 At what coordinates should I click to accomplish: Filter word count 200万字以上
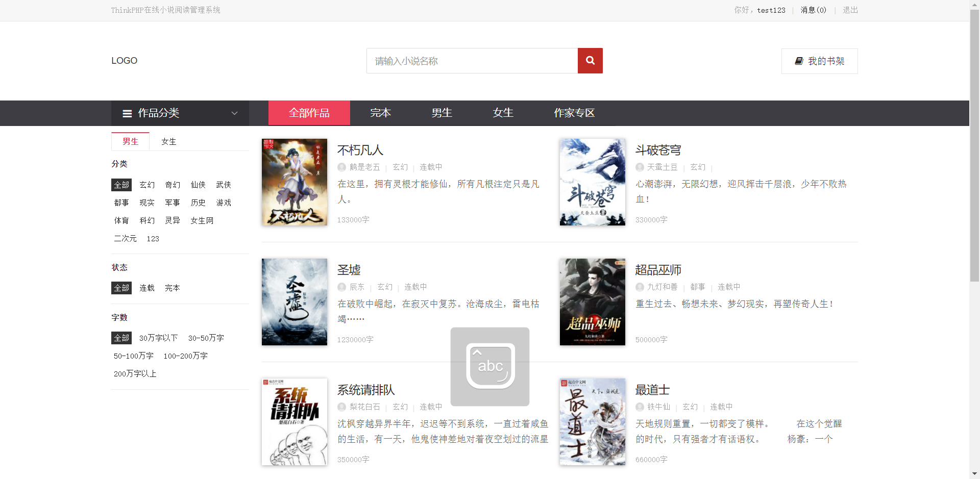135,373
